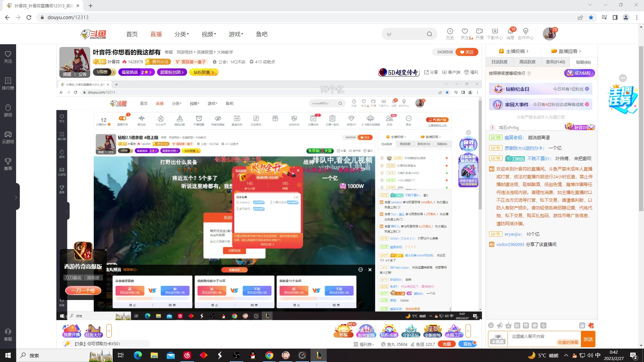The image size is (644, 362).
Task: Open 游戏 in the left sidebar
Action: click(8, 111)
